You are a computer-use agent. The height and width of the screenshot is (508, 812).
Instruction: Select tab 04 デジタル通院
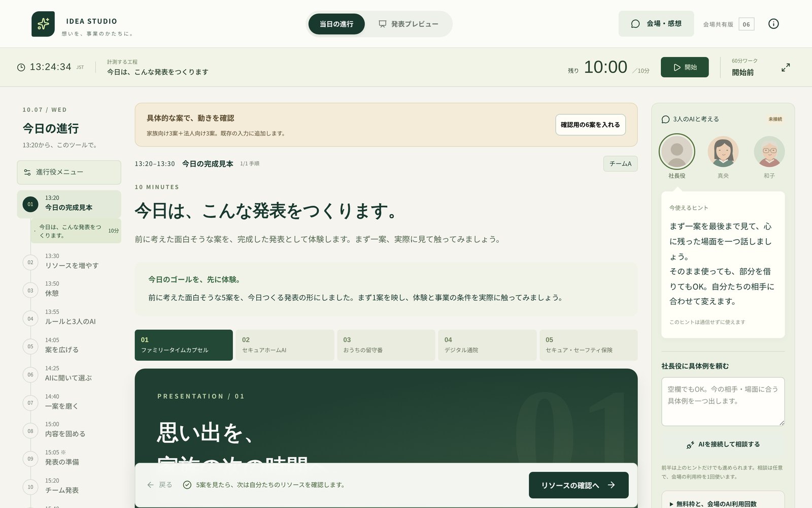(x=487, y=345)
